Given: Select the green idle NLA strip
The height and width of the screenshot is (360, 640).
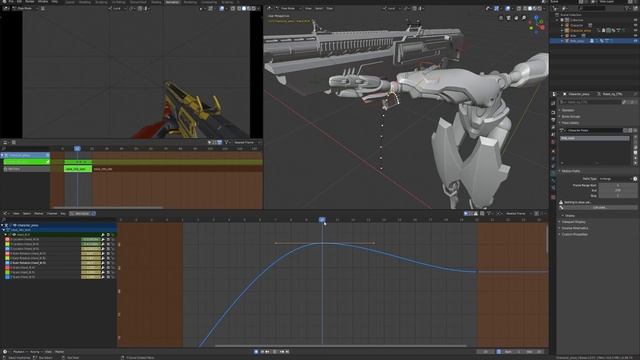Looking at the screenshot, I should click(78, 169).
